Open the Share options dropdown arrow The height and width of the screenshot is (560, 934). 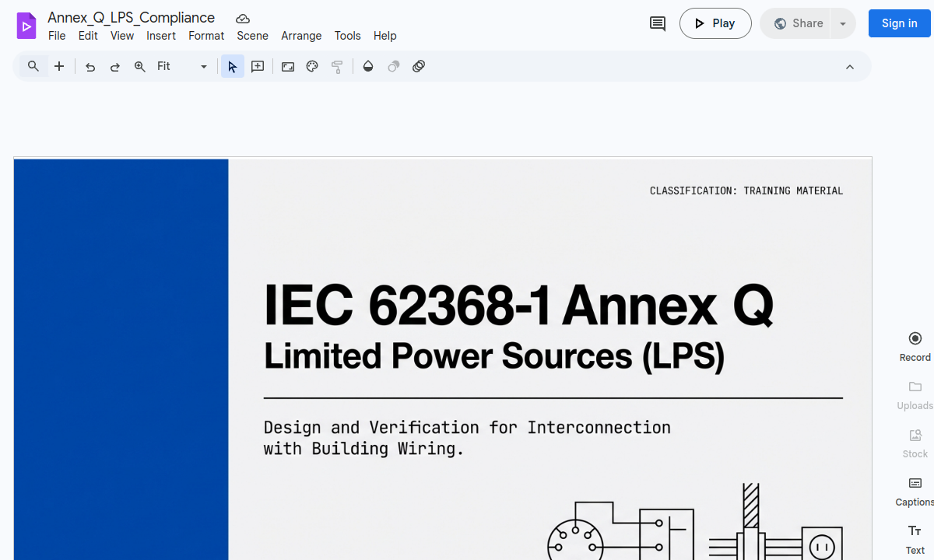(x=842, y=23)
